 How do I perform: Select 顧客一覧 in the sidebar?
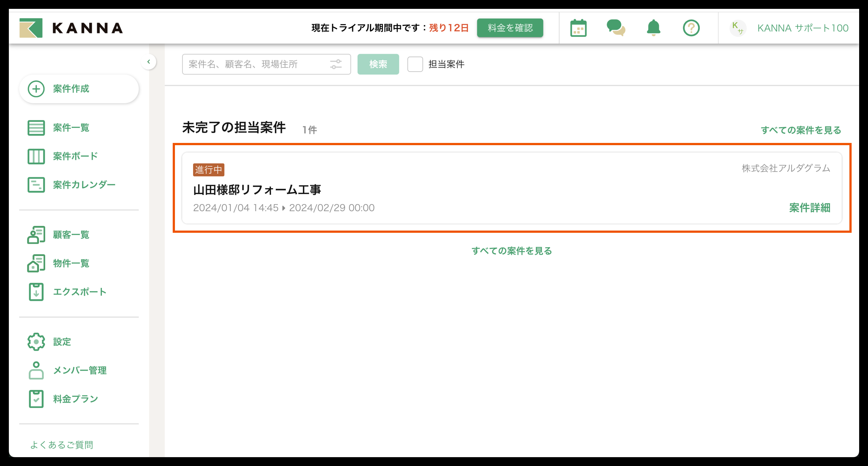(71, 235)
